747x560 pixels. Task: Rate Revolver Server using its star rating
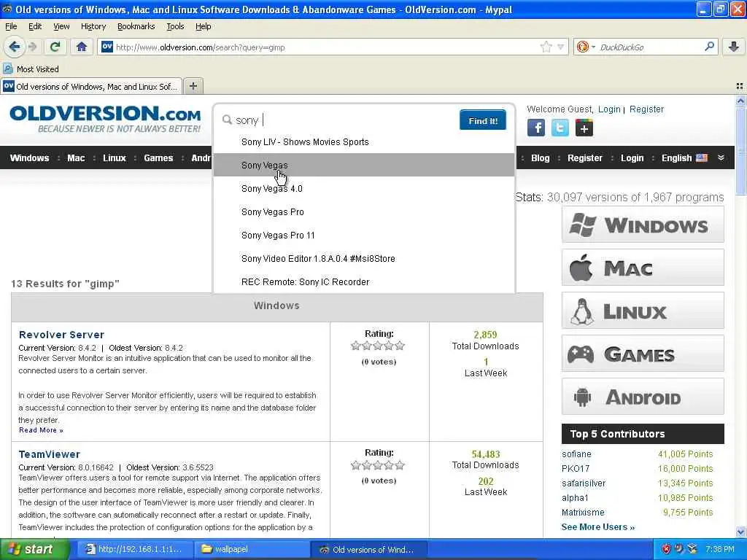(378, 346)
